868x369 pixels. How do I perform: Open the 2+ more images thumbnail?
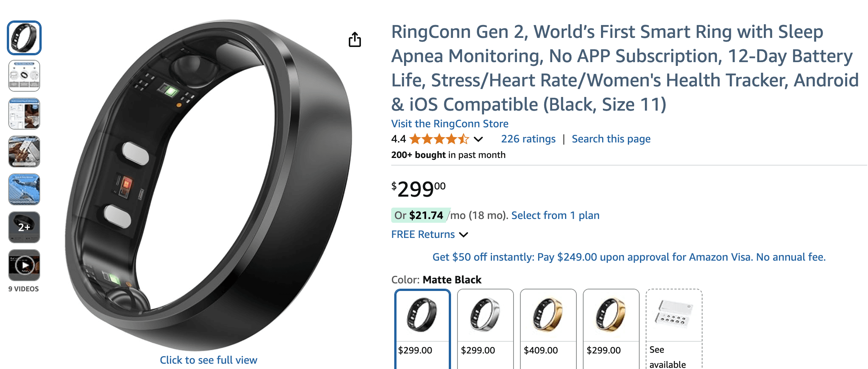point(24,227)
